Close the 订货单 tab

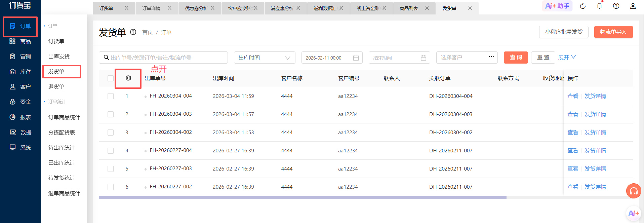coord(126,8)
